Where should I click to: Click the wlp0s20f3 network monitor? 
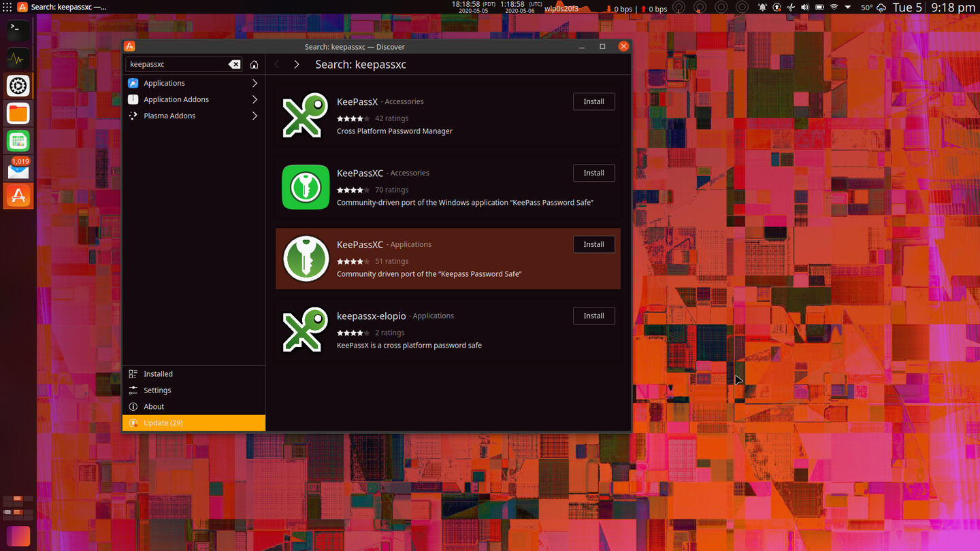pos(561,8)
